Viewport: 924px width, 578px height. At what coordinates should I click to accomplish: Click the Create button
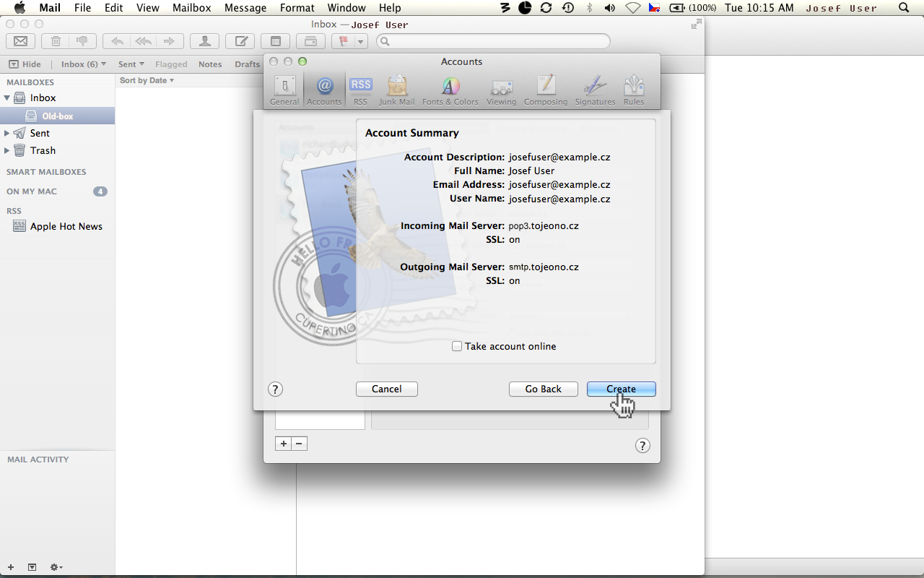coord(622,389)
